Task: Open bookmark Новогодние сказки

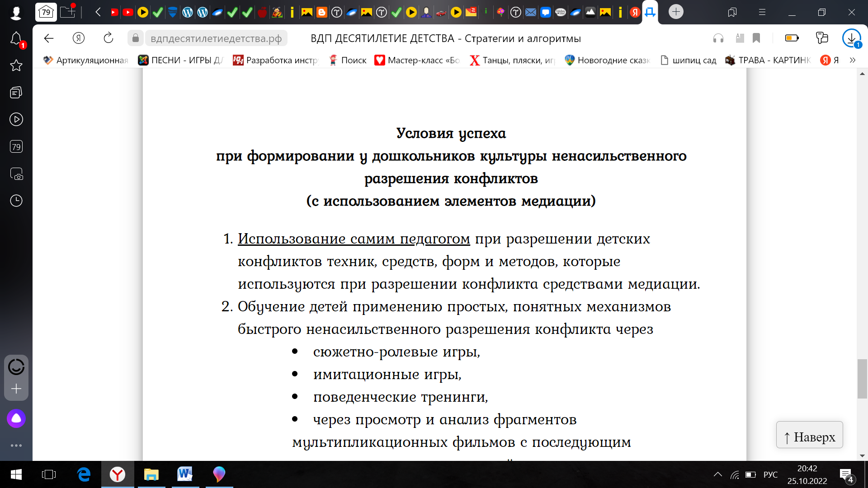Action: coord(607,60)
